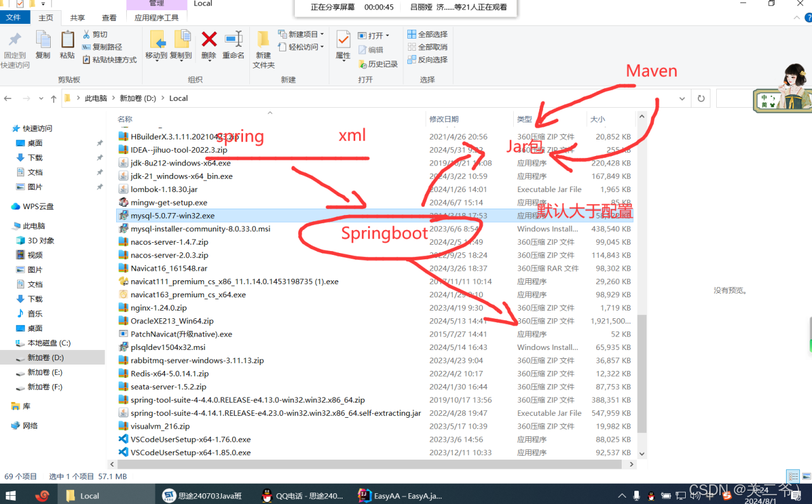Image resolution: width=812 pixels, height=504 pixels.
Task: Switch to the Home ribbon tab
Action: [x=46, y=18]
